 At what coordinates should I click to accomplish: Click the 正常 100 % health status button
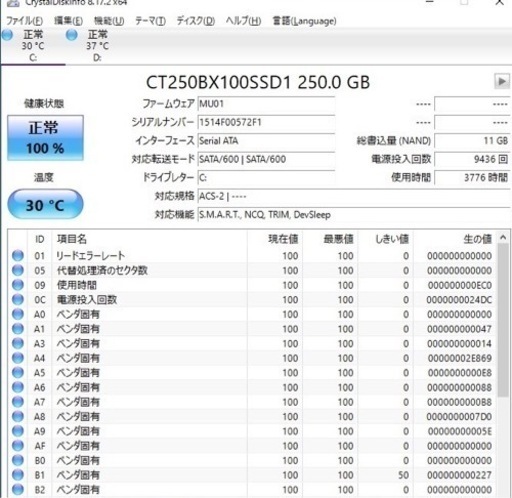coord(45,138)
